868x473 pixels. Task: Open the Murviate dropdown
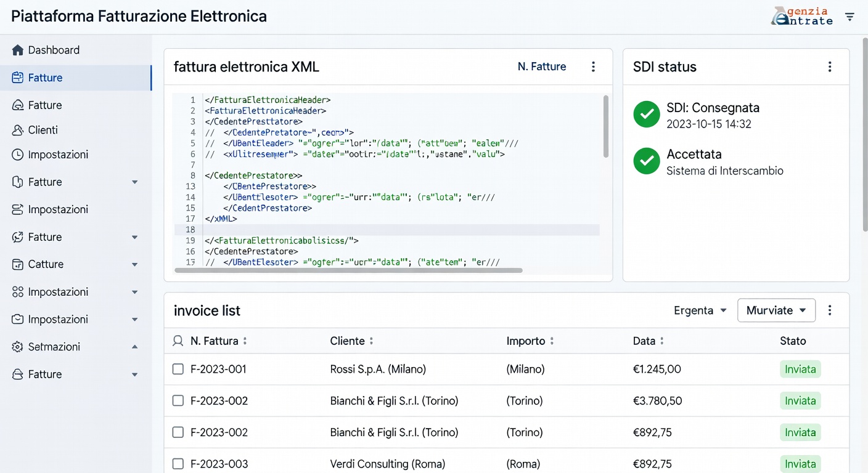point(776,310)
